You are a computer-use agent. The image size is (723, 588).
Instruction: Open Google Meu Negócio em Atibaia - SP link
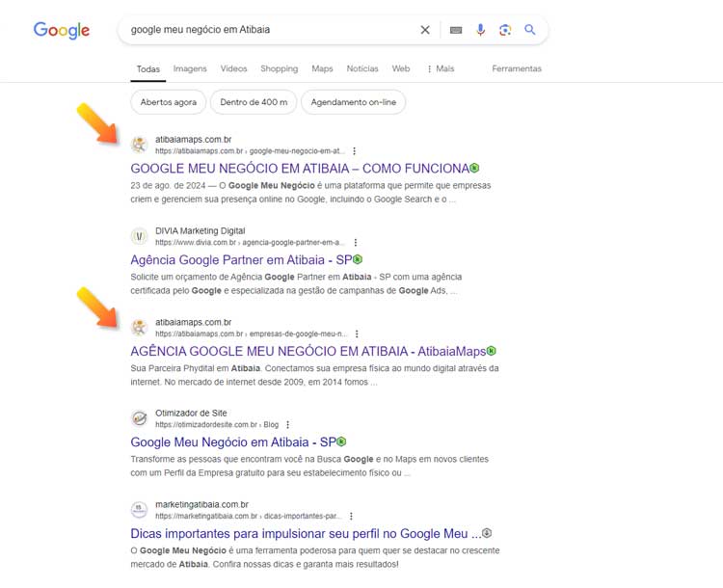click(233, 441)
